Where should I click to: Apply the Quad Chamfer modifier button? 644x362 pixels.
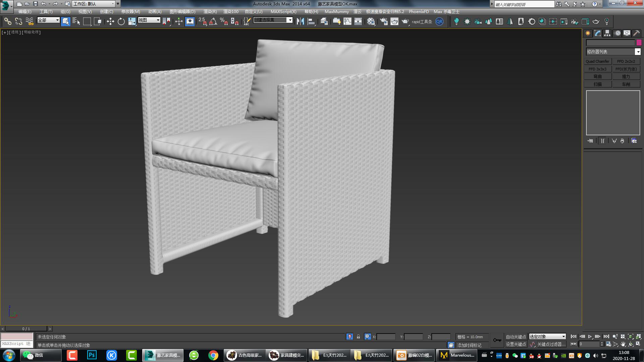pyautogui.click(x=597, y=61)
